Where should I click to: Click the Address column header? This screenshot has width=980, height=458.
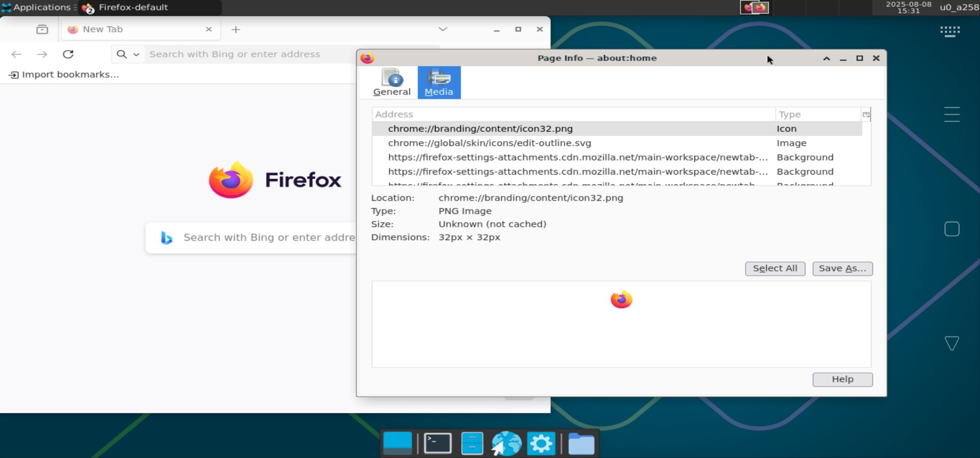click(x=574, y=114)
